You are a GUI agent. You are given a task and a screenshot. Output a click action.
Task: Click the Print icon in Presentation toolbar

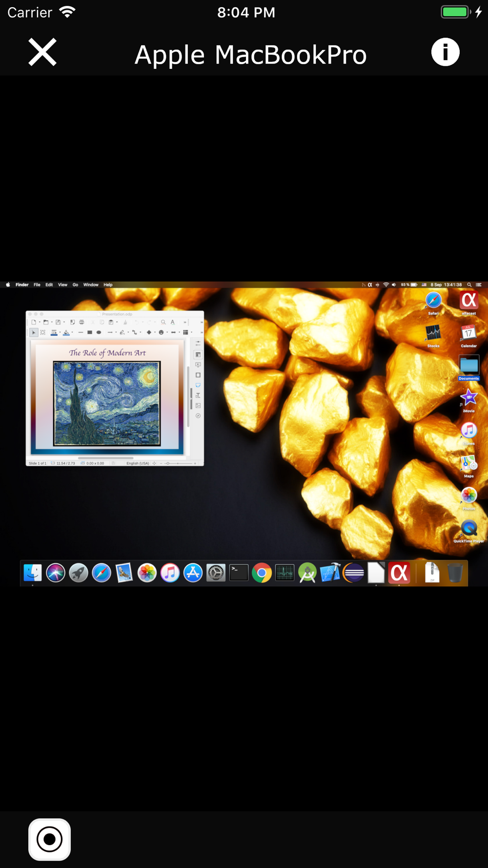click(81, 322)
